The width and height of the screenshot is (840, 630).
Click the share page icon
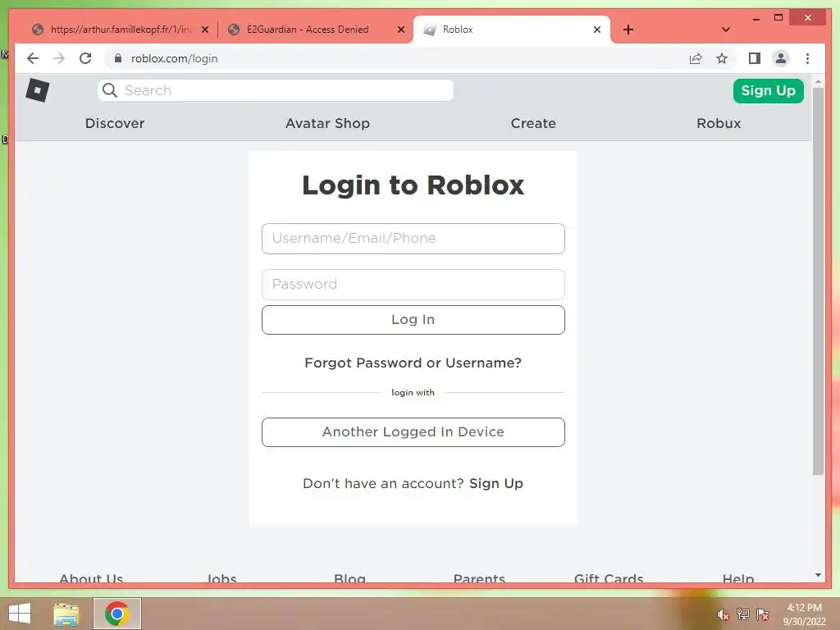[696, 58]
